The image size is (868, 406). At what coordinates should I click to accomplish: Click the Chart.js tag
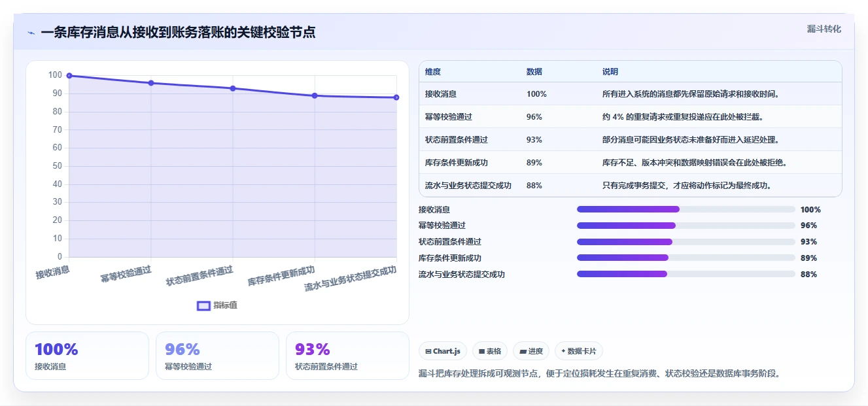point(443,351)
